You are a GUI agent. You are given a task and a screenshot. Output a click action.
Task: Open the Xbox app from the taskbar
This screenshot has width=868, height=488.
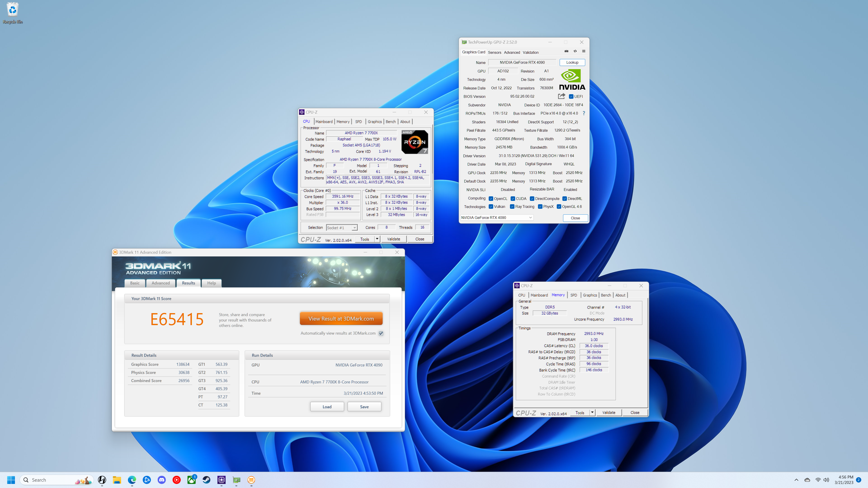191,480
